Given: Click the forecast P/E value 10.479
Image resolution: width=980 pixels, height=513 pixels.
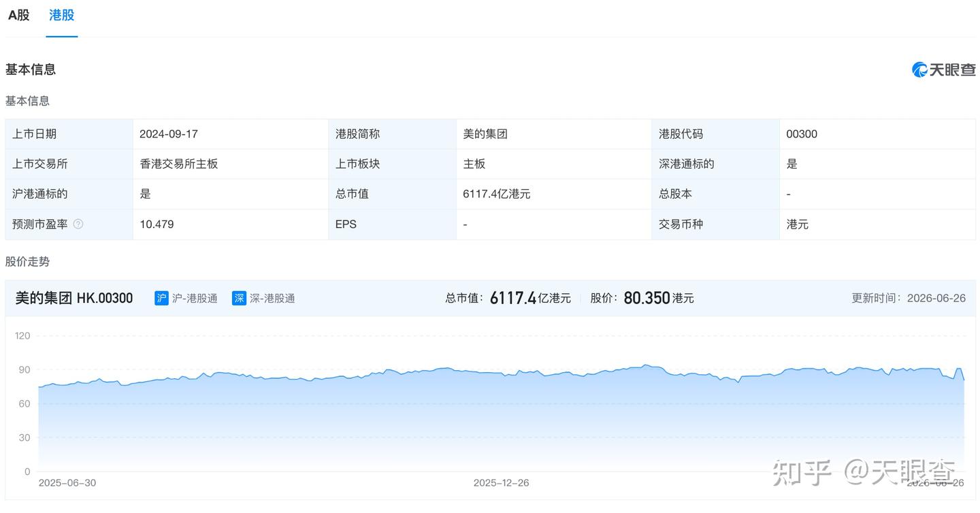Looking at the screenshot, I should pos(157,224).
